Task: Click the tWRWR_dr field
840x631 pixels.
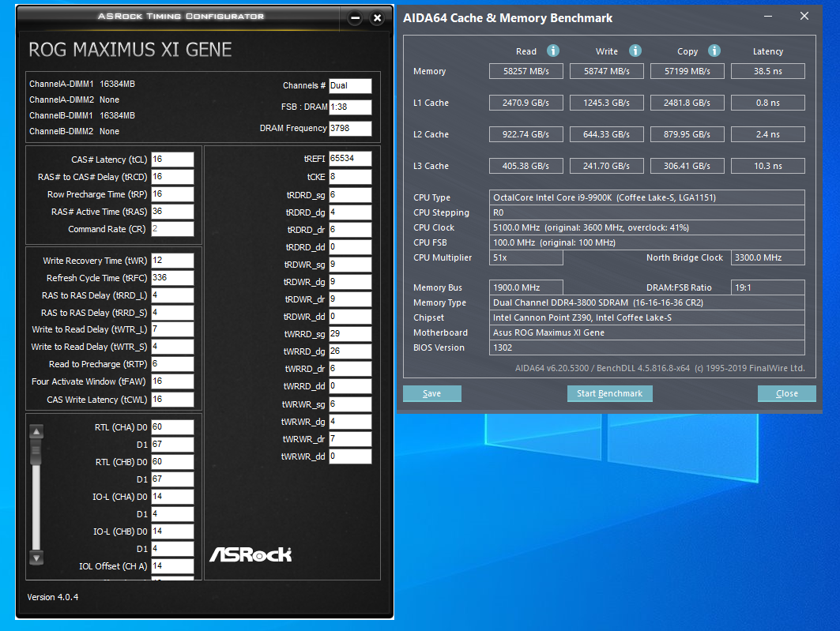Action: click(x=350, y=439)
